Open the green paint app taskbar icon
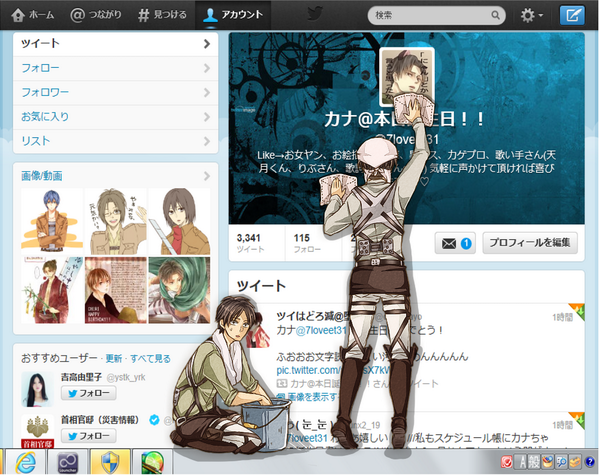 click(152, 462)
